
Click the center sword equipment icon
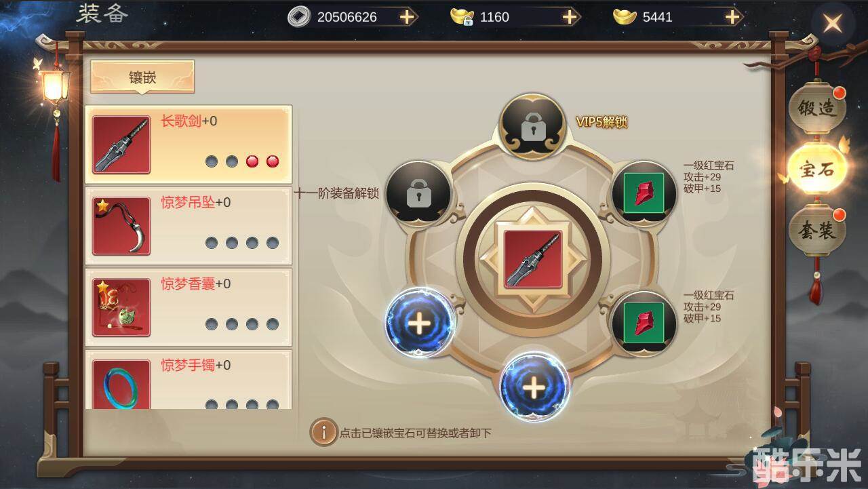(x=532, y=258)
